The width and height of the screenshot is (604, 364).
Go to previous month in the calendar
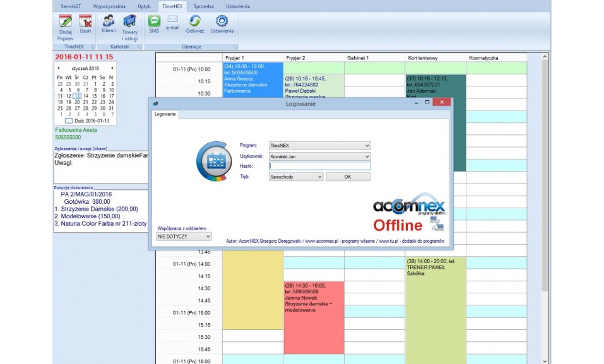(58, 68)
